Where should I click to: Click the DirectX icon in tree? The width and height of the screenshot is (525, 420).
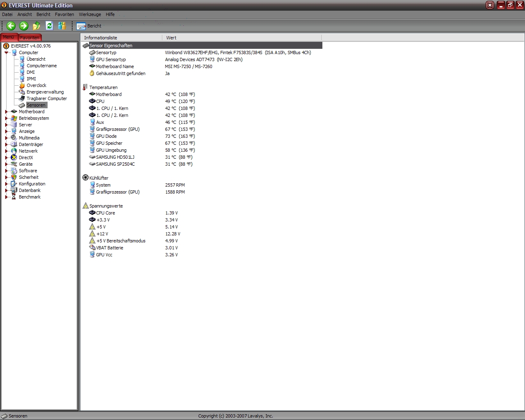click(14, 157)
